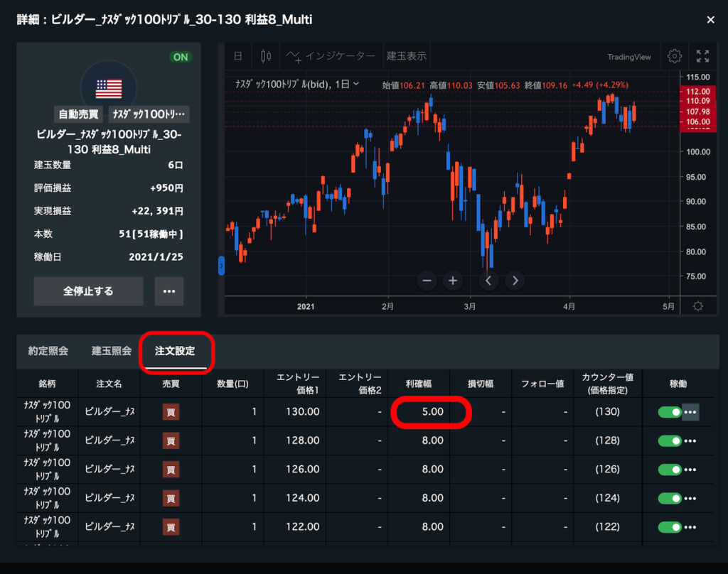Zoom in chart with plus button
Viewport: 728px width, 574px height.
tap(453, 281)
